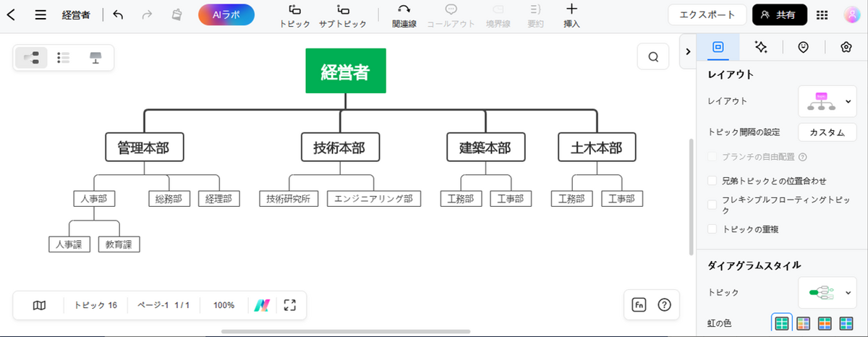Click the undo arrow icon
This screenshot has width=868, height=337.
point(118,14)
